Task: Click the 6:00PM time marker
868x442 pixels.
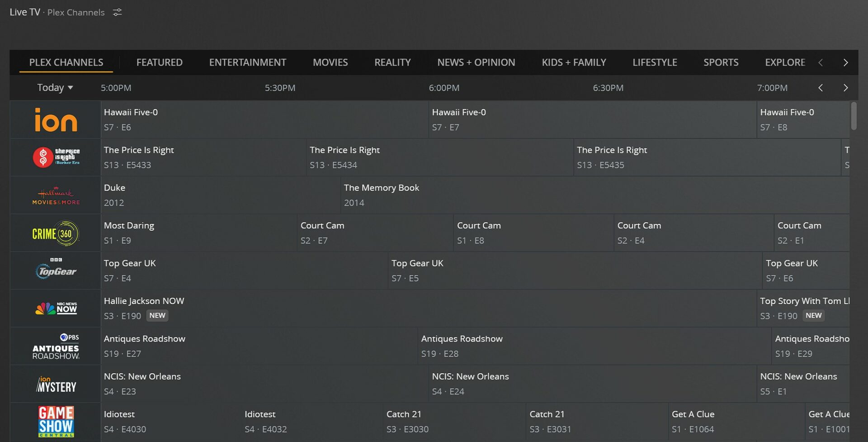Action: click(444, 88)
